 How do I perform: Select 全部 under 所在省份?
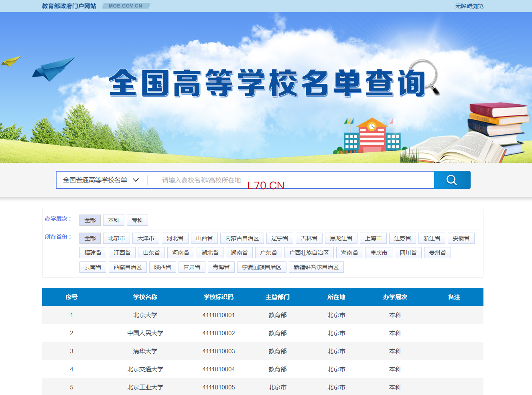coord(90,238)
